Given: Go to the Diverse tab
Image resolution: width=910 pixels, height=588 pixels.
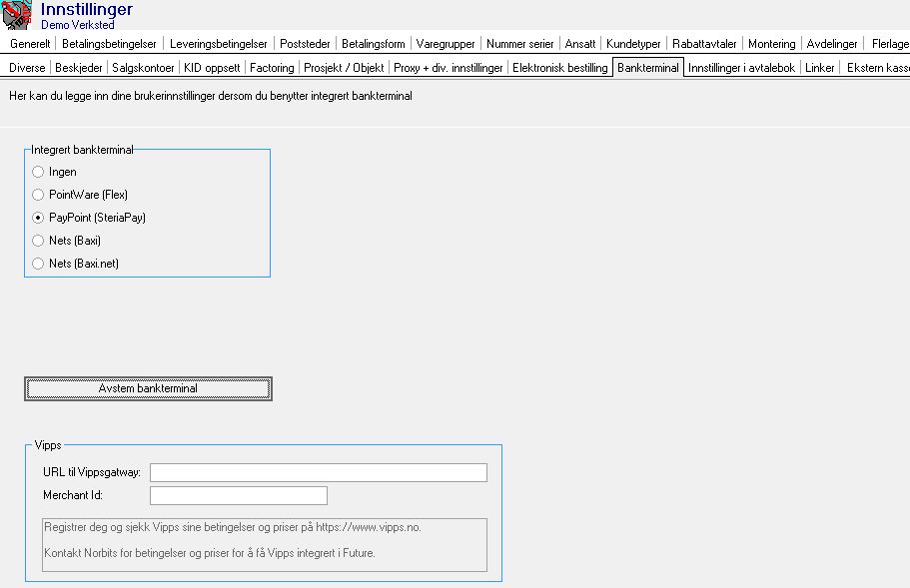Looking at the screenshot, I should point(26,68).
